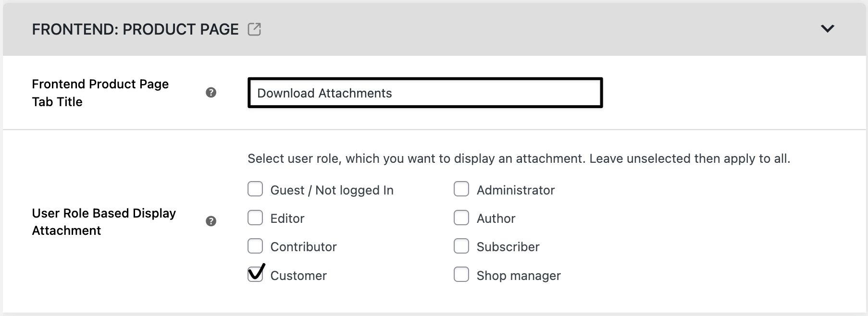868x316 pixels.
Task: Uncheck the Customer role checkbox
Action: tap(255, 274)
